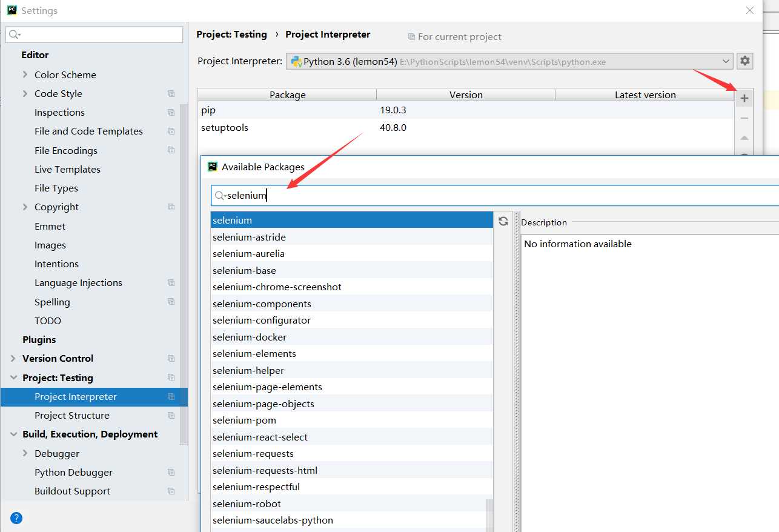This screenshot has height=532, width=779.
Task: Open File and Code Templates settings
Action: click(88, 131)
